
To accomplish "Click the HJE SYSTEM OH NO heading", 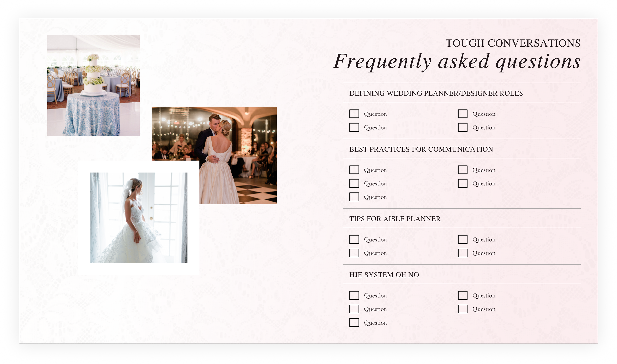I will [384, 275].
